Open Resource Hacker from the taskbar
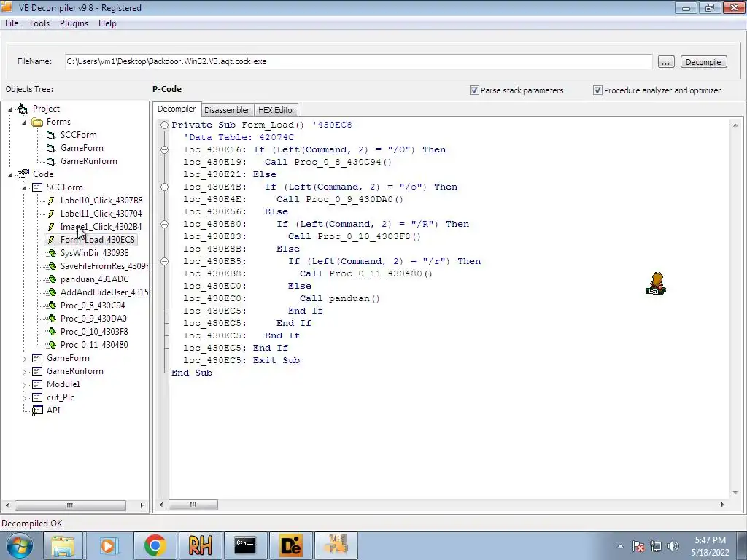The width and height of the screenshot is (747, 560). coord(200,545)
